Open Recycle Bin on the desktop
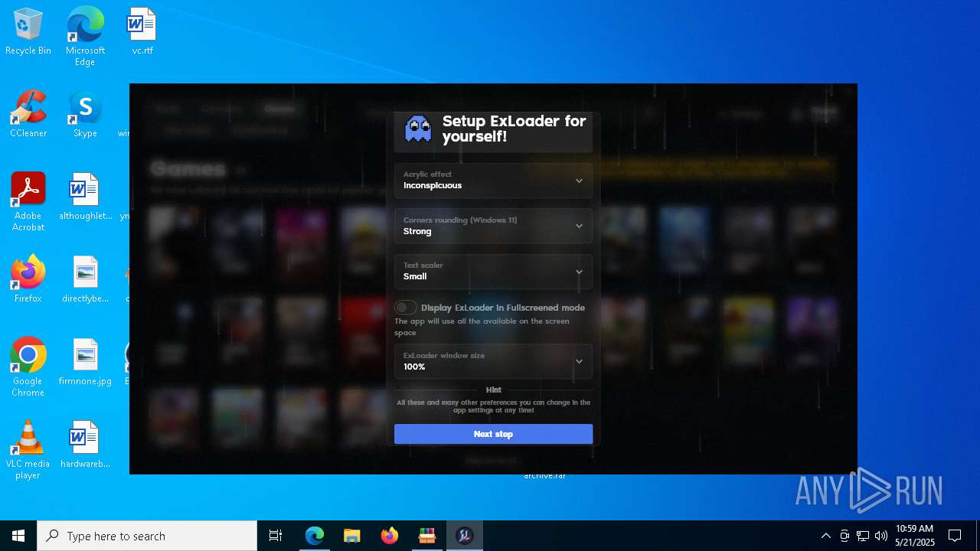The image size is (980, 551). coord(28,32)
